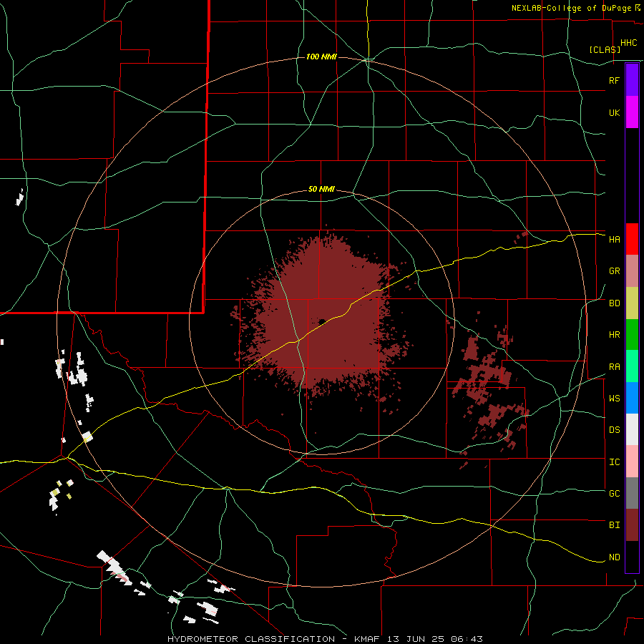Image resolution: width=644 pixels, height=644 pixels.
Task: Click the BD yellow legend swatch
Action: 632,303
